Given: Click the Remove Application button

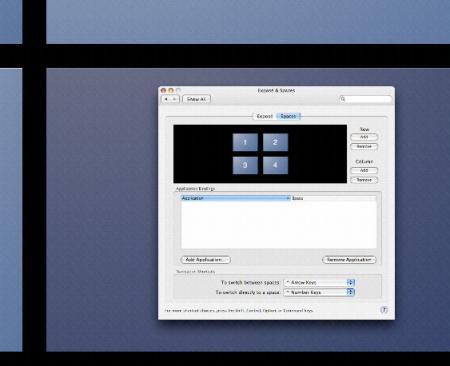Looking at the screenshot, I should [349, 260].
